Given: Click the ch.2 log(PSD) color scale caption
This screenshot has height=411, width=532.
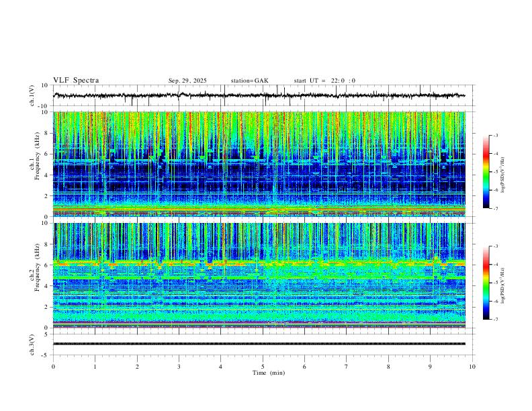Looking at the screenshot, I should pyautogui.click(x=502, y=285).
